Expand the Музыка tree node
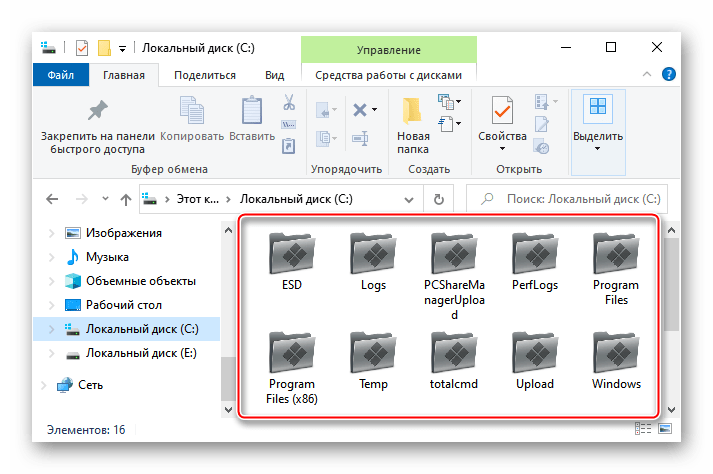Viewport: 713px width, 474px height. click(x=51, y=257)
